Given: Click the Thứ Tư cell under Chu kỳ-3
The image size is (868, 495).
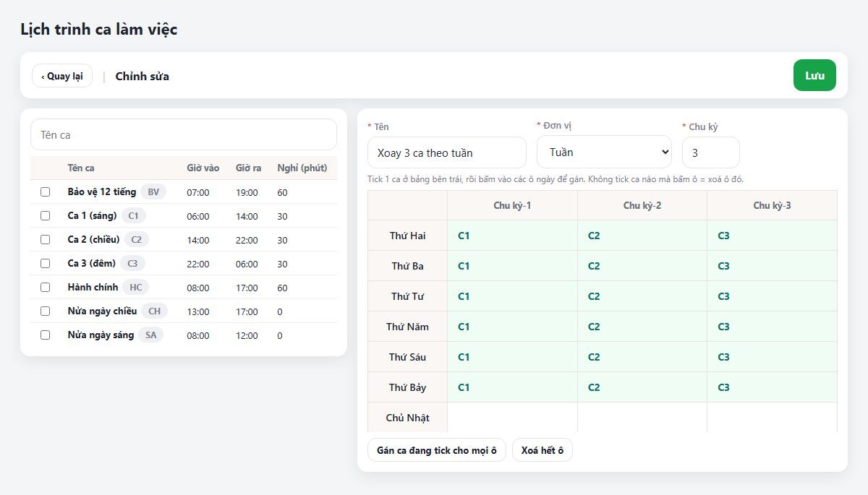Looking at the screenshot, I should click(x=772, y=296).
